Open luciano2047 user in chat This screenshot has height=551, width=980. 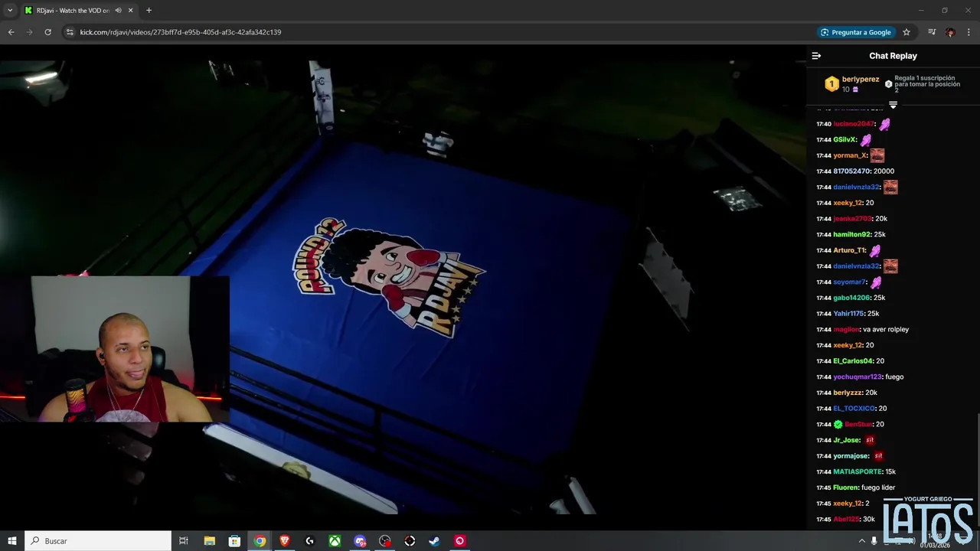tap(854, 124)
